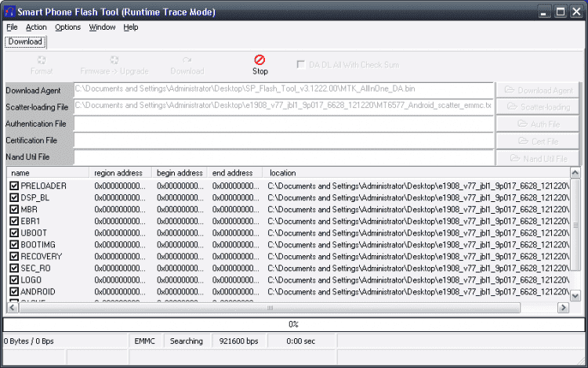Click the Scatter-loading File path field
588x368 pixels.
(283, 106)
